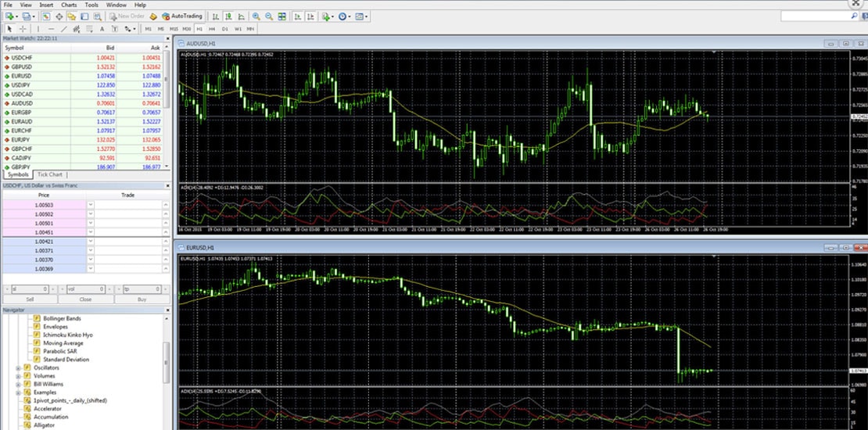Screen dimensions: 868x430
Task: Open the dropdown beside price 1.00503
Action: 90,205
